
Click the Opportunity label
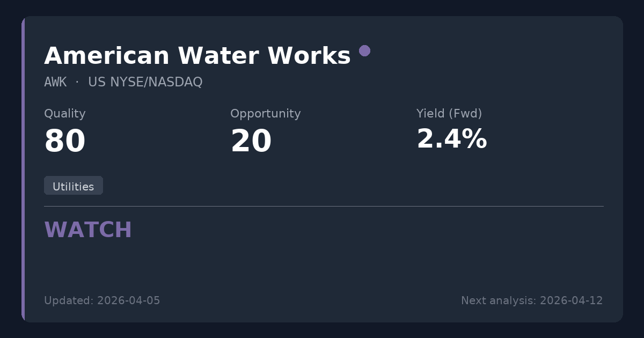click(265, 114)
